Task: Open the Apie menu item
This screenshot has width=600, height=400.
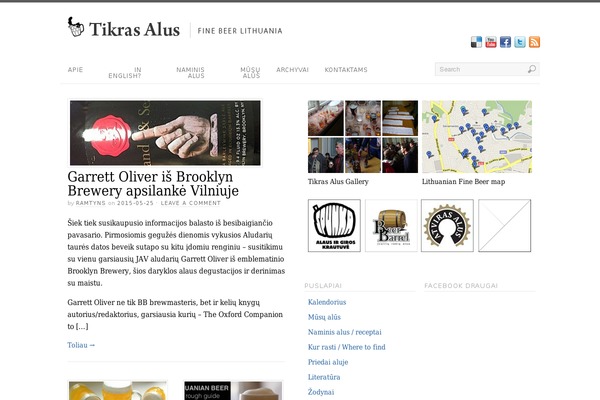Action: 75,70
